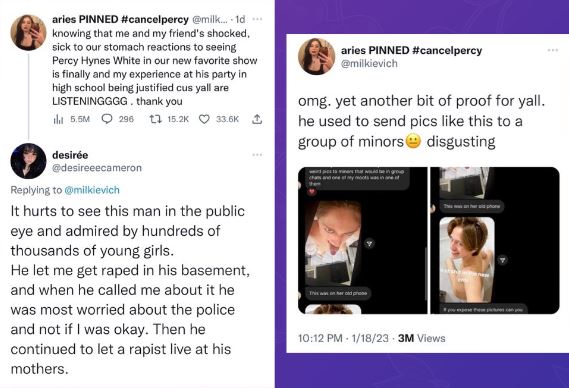Viewport: 569px width, 388px height.
Task: Open the three-dot menu on right-side tweet
Action: (553, 50)
